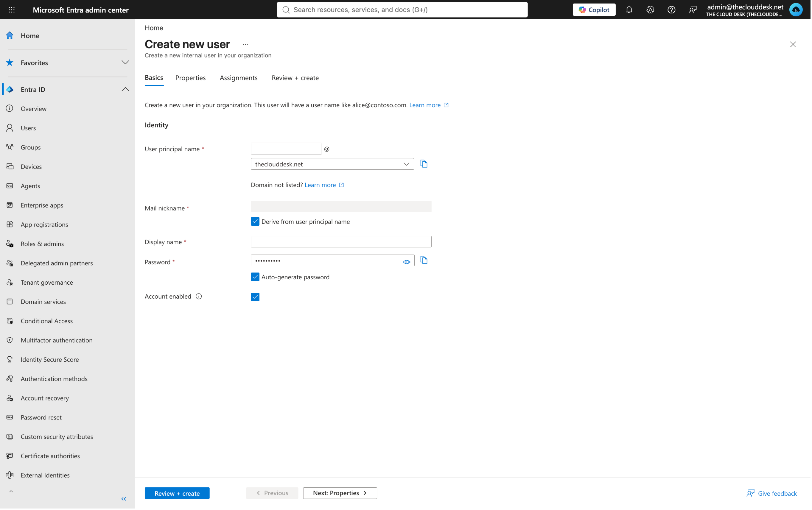Copy the generated password
Viewport: 812px width, 510px height.
[424, 260]
